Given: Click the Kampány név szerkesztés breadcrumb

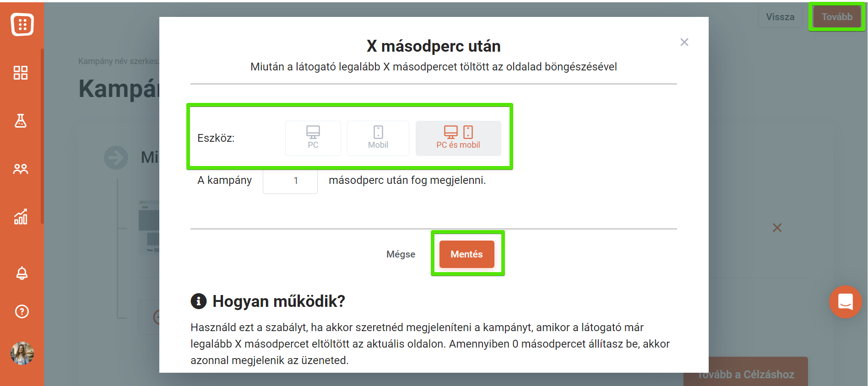Looking at the screenshot, I should 119,61.
